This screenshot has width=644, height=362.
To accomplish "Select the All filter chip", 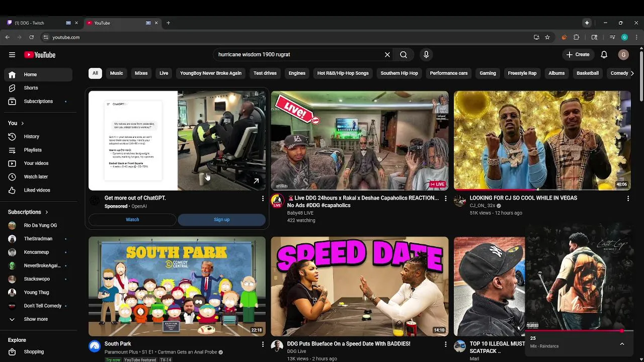I will tap(95, 73).
